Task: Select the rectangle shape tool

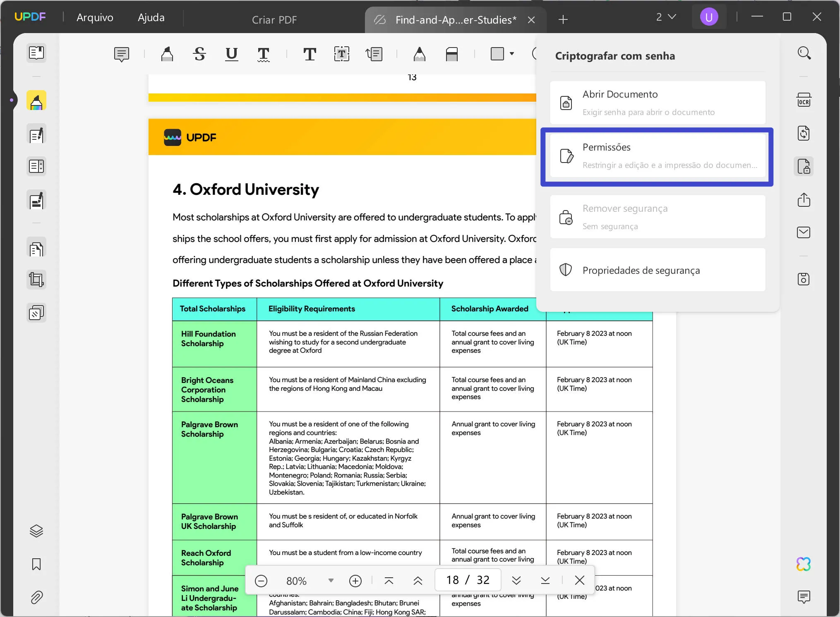Action: pyautogui.click(x=497, y=54)
